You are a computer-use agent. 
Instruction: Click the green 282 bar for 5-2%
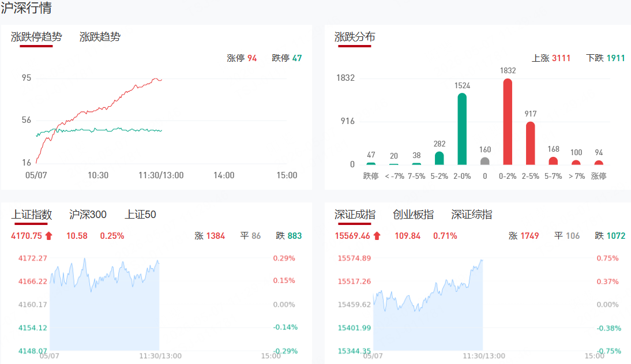click(x=440, y=158)
